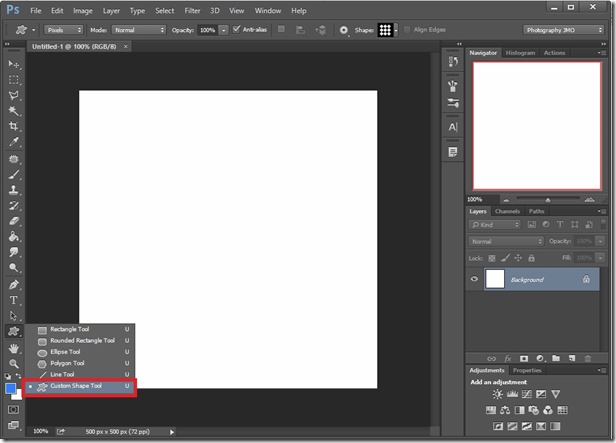Select the Path Selection tool
616x443 pixels.
click(14, 316)
